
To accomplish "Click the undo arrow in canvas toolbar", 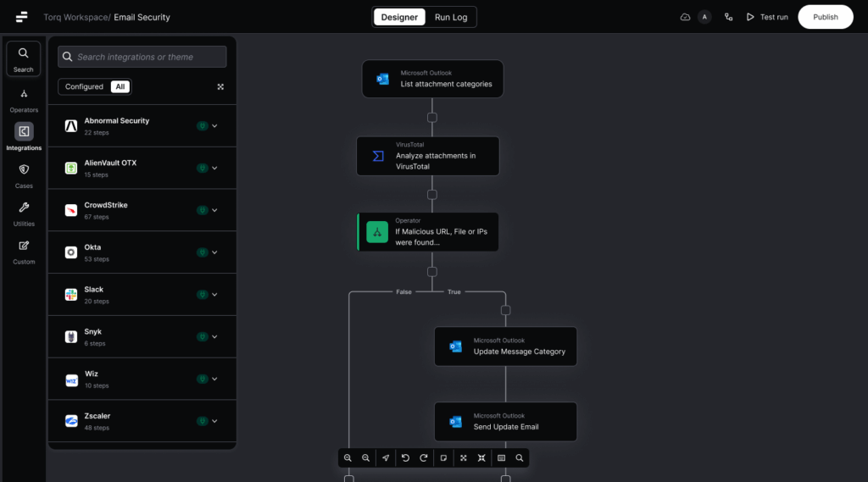I will point(405,458).
